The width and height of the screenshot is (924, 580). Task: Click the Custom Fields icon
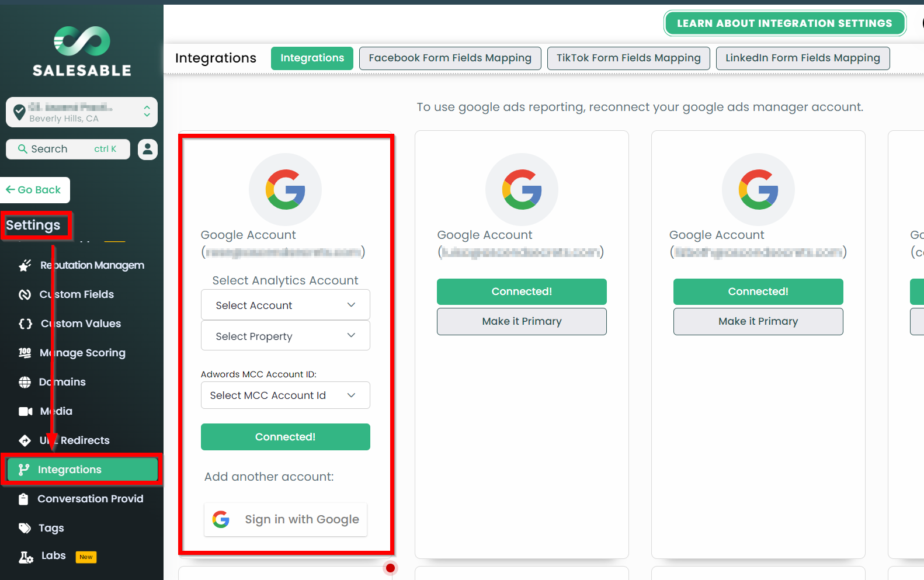click(x=25, y=294)
